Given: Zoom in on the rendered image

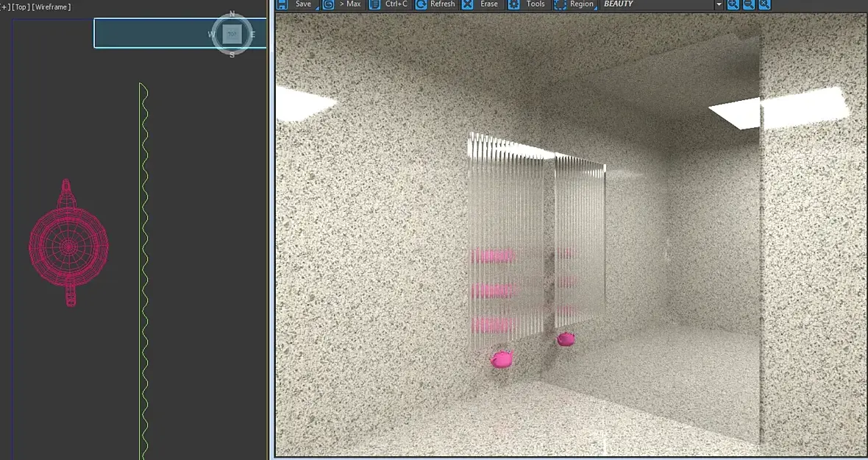Looking at the screenshot, I should coord(733,4).
